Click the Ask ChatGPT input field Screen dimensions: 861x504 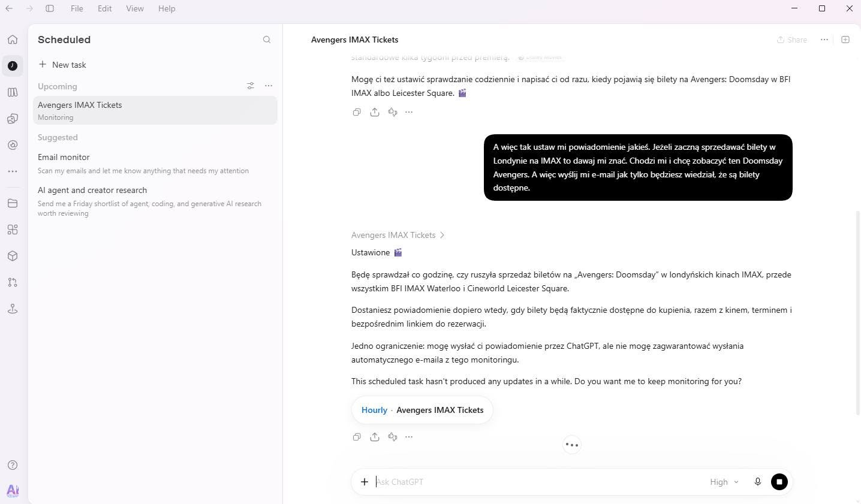click(537, 482)
